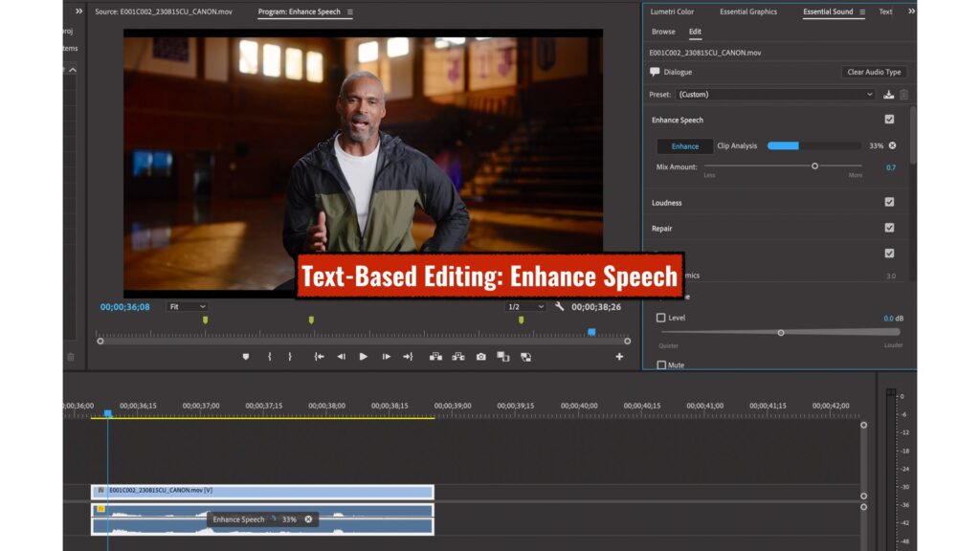
Task: Click the trash icon in the left panel
Action: click(71, 357)
